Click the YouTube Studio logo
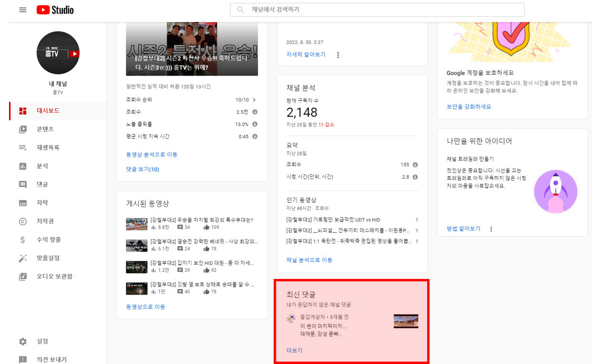 click(x=55, y=10)
